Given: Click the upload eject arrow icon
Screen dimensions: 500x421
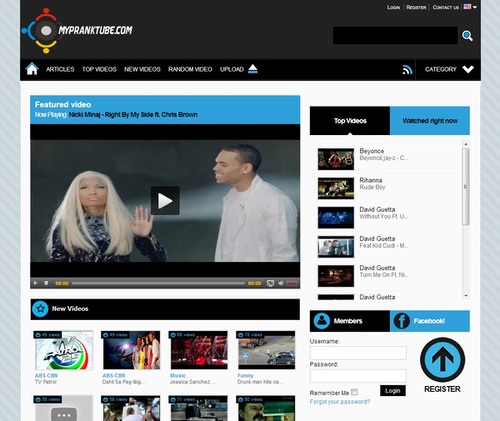Looking at the screenshot, I should pos(253,69).
